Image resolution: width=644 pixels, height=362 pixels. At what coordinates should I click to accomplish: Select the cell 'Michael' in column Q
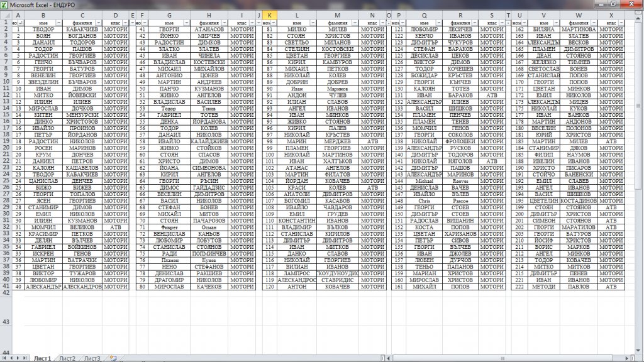pos(425,181)
